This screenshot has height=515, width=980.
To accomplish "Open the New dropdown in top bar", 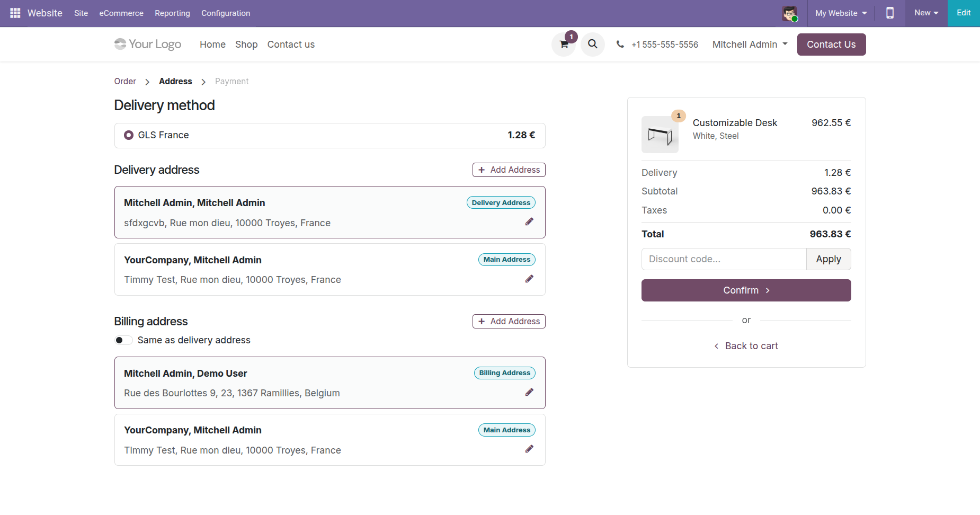I will [926, 13].
